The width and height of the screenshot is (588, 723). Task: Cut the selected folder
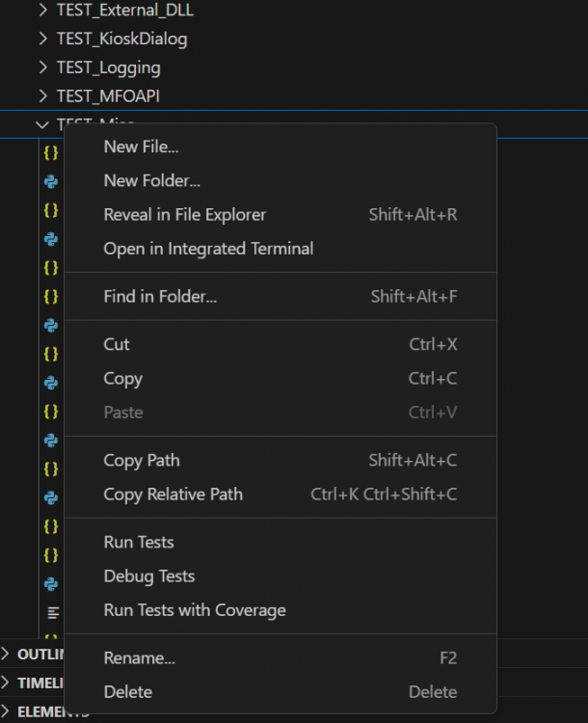tap(117, 344)
